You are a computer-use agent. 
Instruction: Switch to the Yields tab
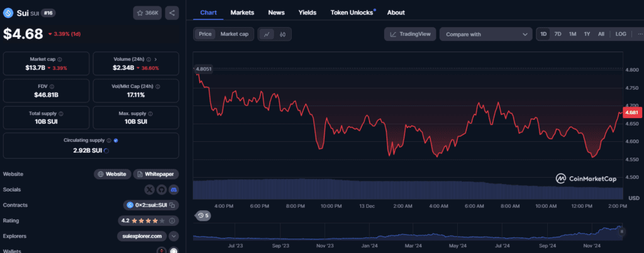[x=307, y=13]
